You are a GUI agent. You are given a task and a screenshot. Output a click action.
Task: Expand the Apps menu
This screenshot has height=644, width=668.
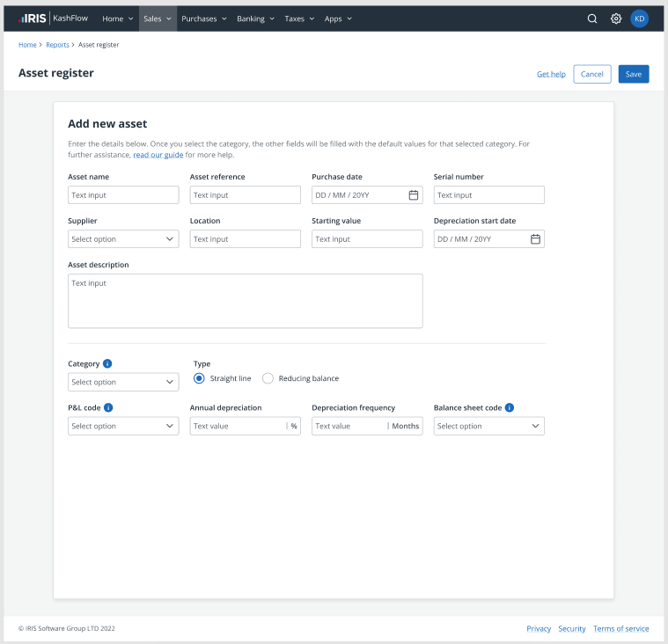click(338, 18)
